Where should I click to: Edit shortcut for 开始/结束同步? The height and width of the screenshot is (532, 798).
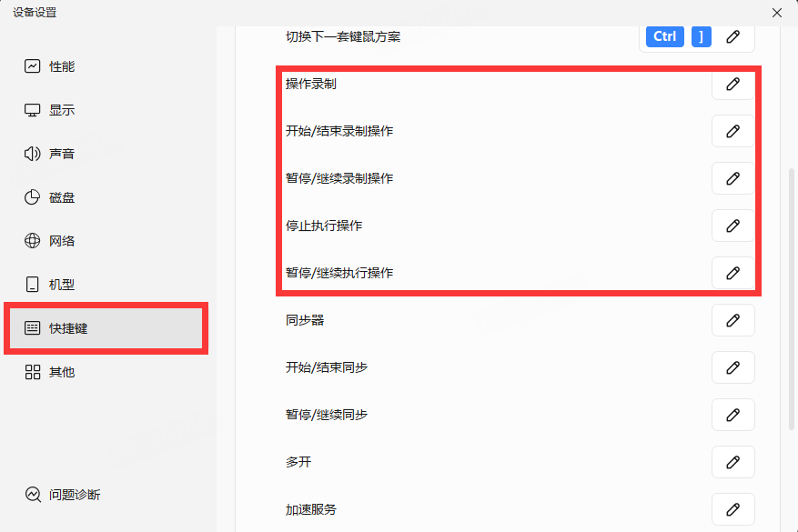pos(732,367)
